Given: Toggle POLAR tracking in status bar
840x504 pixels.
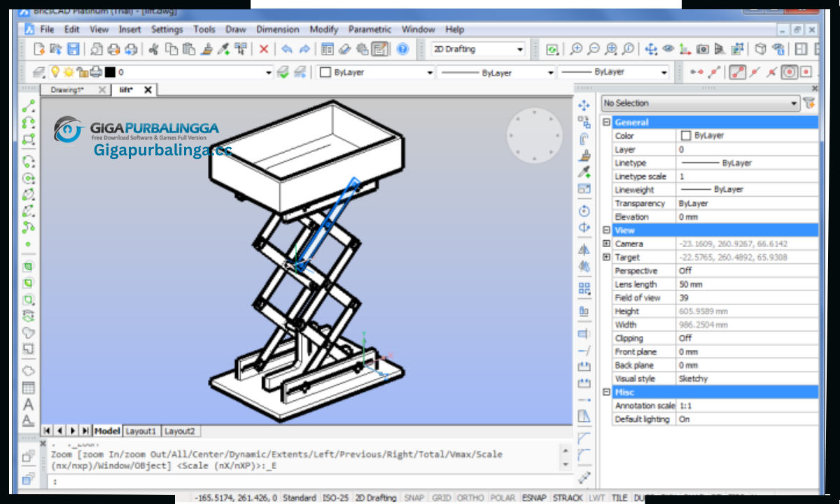Looking at the screenshot, I should [503, 498].
